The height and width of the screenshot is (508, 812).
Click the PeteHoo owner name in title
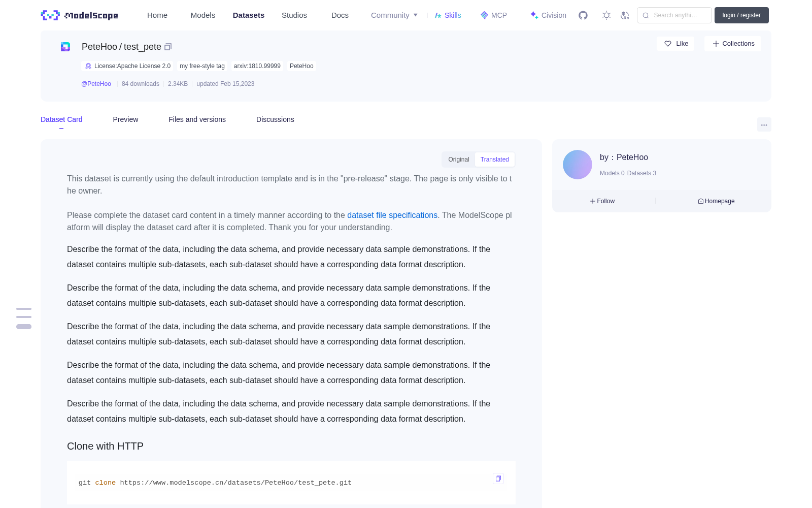[x=99, y=47]
